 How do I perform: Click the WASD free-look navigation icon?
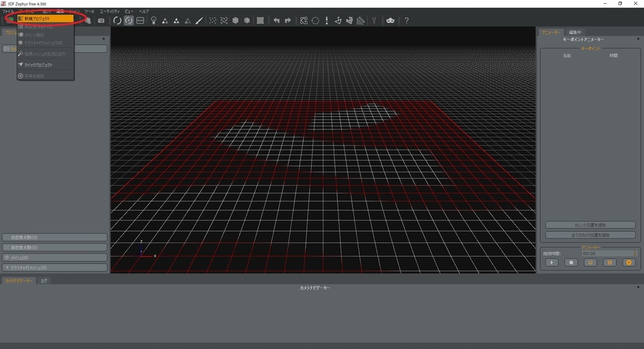pyautogui.click(x=140, y=21)
